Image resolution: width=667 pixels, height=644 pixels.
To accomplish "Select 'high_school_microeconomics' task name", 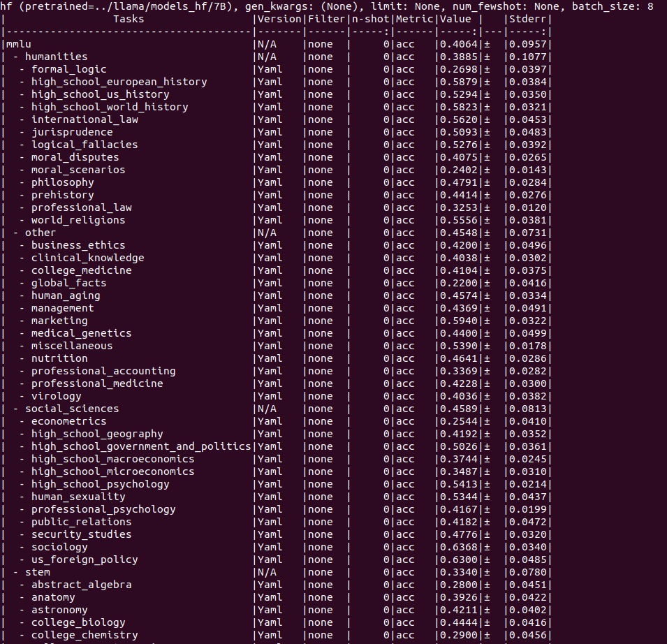I will [x=112, y=471].
